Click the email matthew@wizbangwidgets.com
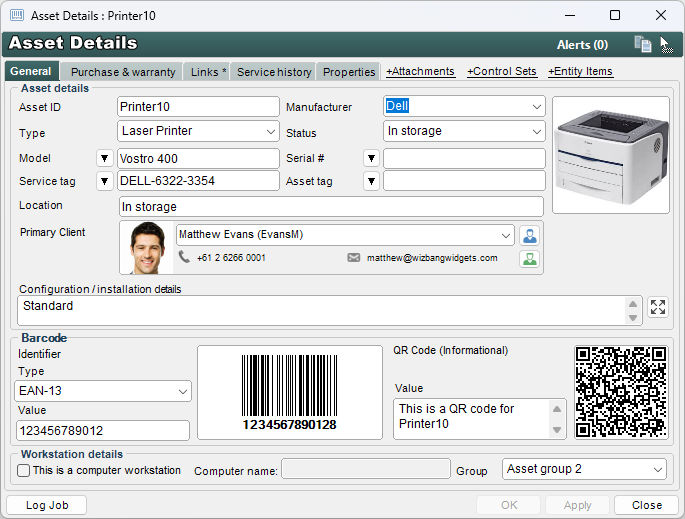Viewport: 685px width, 519px height. tap(432, 258)
